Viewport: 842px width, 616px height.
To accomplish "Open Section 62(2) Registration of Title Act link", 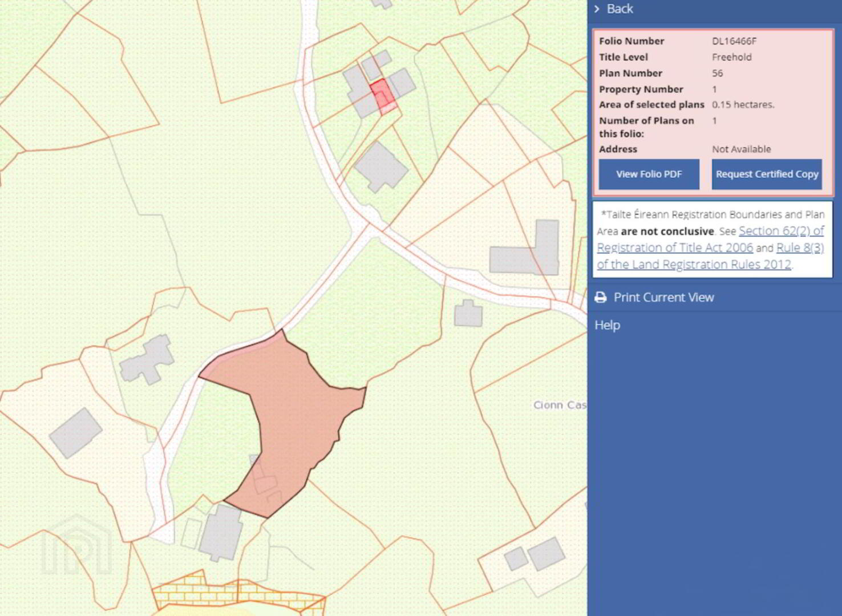I will 780,231.
